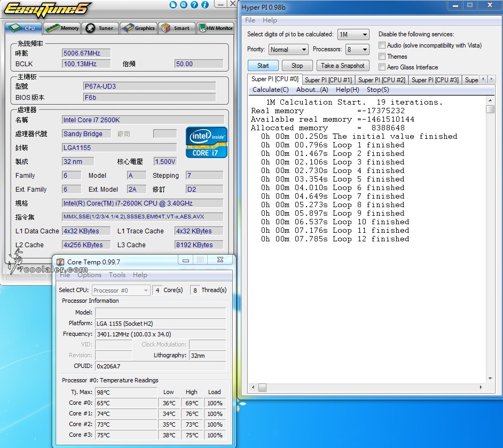Toggle the Themes checkbox in Hyper PI

pos(382,57)
